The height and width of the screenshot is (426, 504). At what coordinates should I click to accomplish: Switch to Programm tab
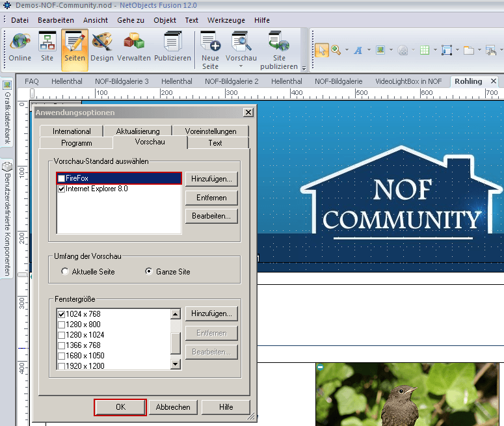77,142
